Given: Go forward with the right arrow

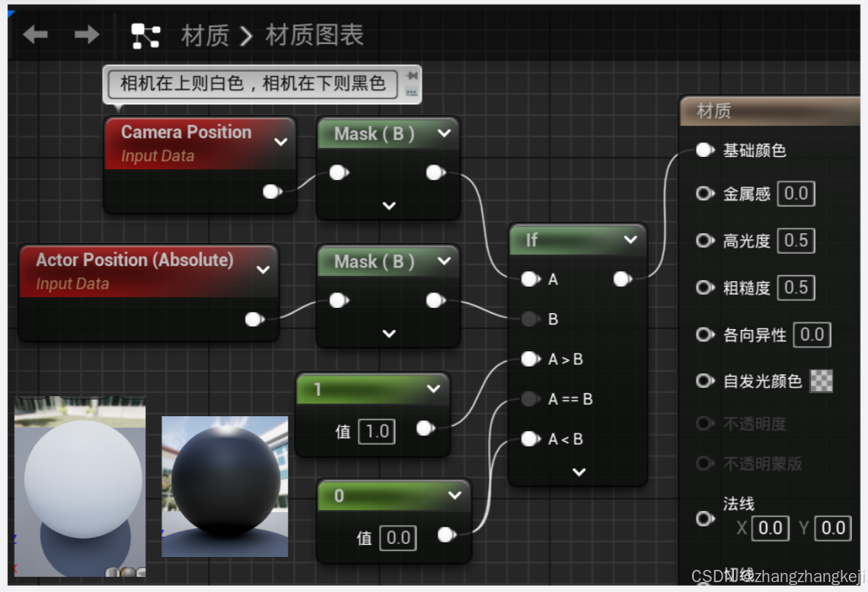Looking at the screenshot, I should [87, 35].
